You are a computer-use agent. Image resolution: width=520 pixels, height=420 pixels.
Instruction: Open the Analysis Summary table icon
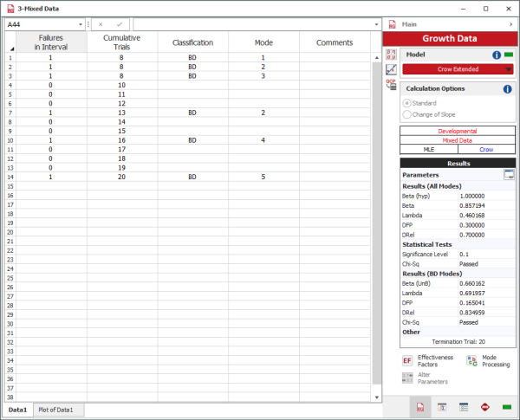tap(464, 407)
